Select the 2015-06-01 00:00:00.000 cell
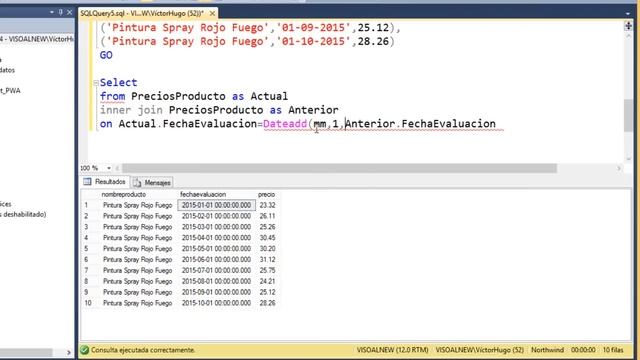This screenshot has width=640, height=360. 216,260
